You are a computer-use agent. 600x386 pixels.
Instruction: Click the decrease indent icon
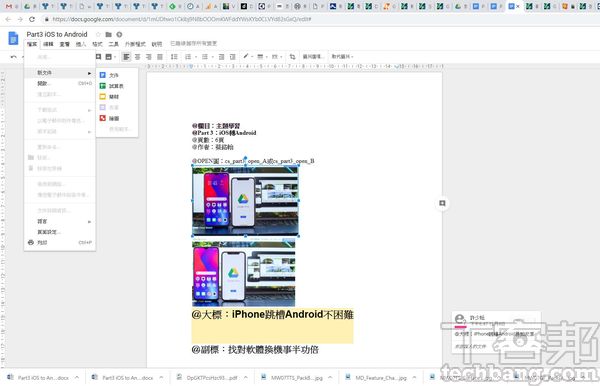[x=221, y=57]
